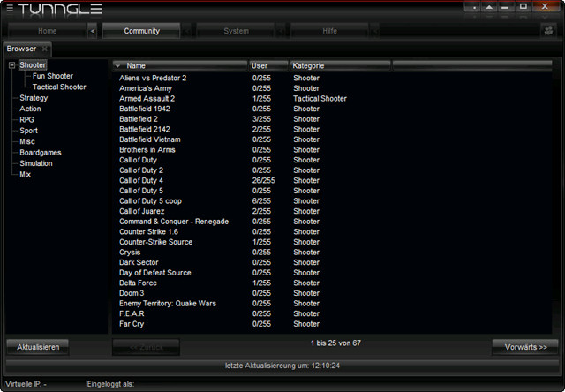The height and width of the screenshot is (392, 565).
Task: Click the 26/255 user count cell
Action: click(x=263, y=180)
